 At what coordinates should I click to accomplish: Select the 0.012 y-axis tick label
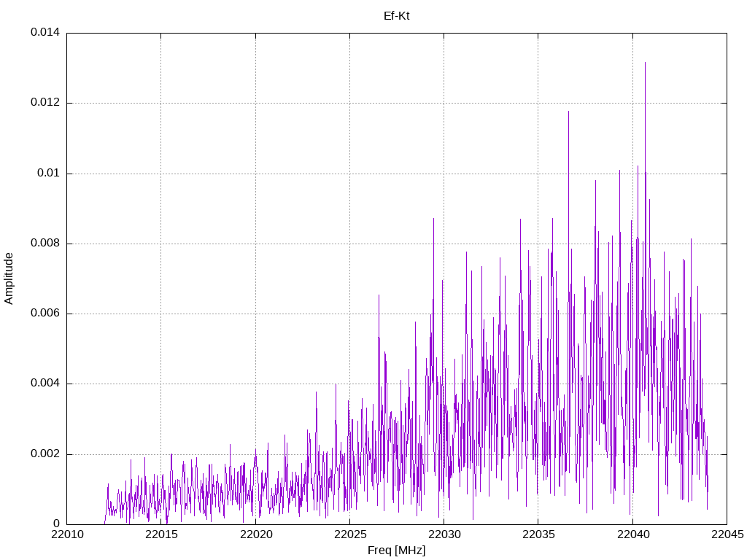click(x=44, y=103)
